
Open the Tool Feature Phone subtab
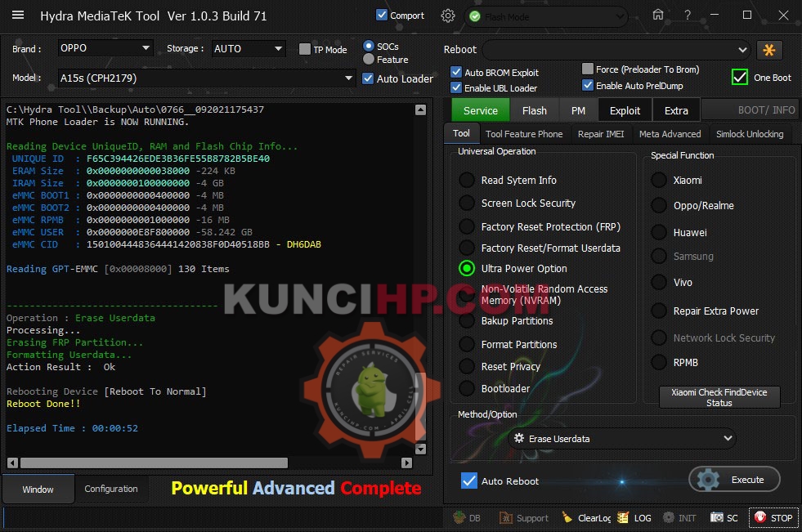tap(524, 134)
